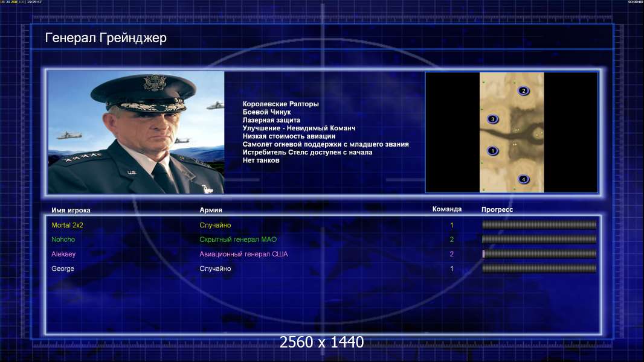
Task: Click 'Лазерная защита' ability line
Action: [271, 120]
